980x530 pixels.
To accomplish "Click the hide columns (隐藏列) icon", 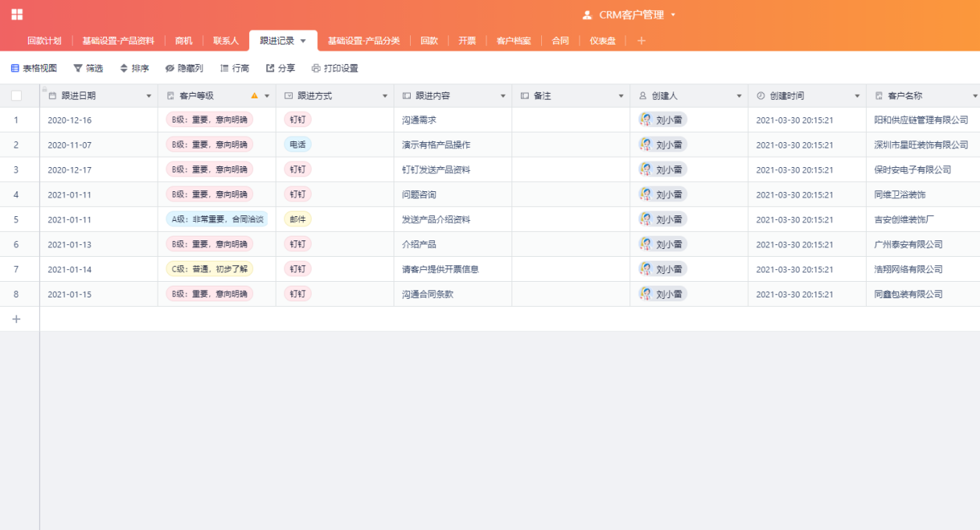I will point(169,69).
